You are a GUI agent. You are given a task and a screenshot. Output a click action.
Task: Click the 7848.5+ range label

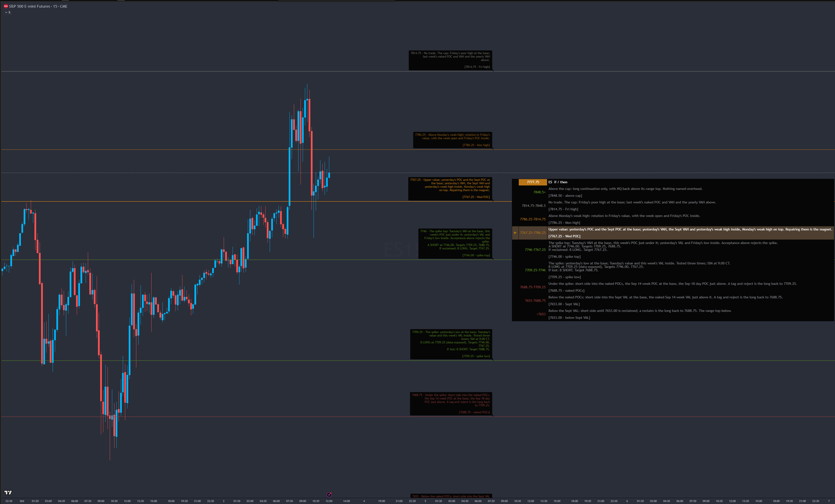(539, 192)
